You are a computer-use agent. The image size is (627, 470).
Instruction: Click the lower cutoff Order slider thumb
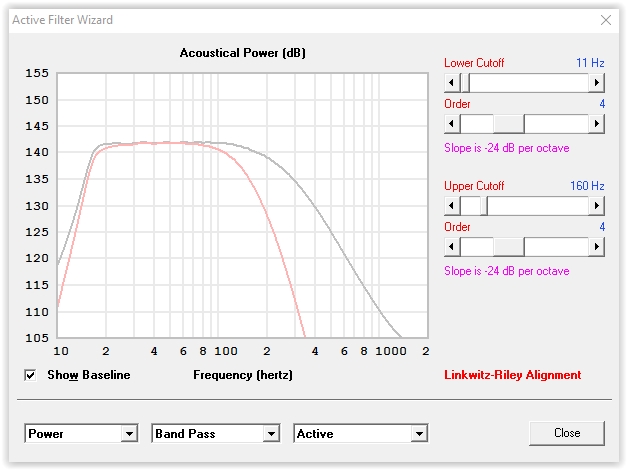point(509,124)
